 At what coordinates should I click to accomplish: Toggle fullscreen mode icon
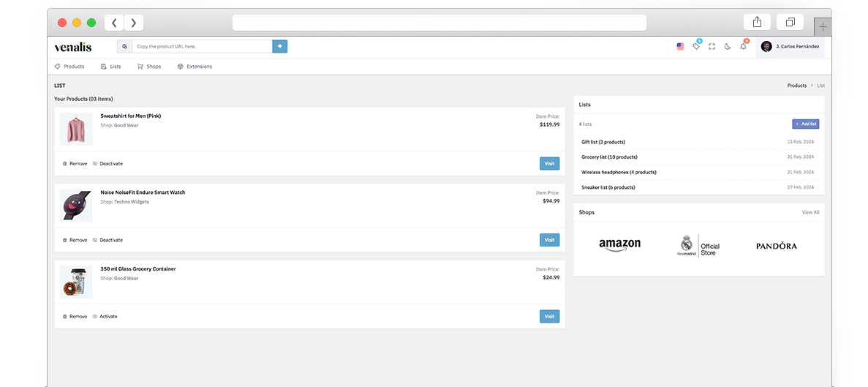tap(712, 46)
